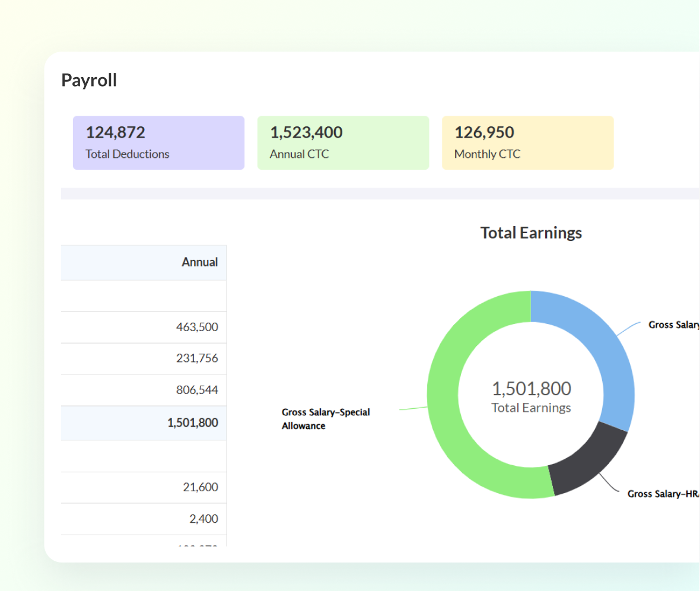Click the Monthly CTC card showing 126,950
This screenshot has width=700, height=591.
pyautogui.click(x=528, y=142)
